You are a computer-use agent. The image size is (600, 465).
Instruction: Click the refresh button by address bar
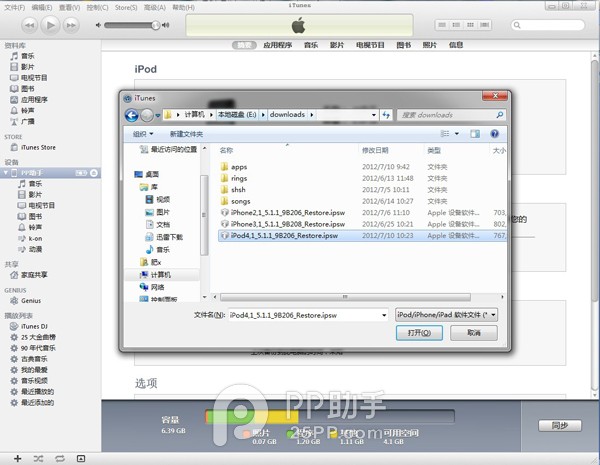(386, 115)
